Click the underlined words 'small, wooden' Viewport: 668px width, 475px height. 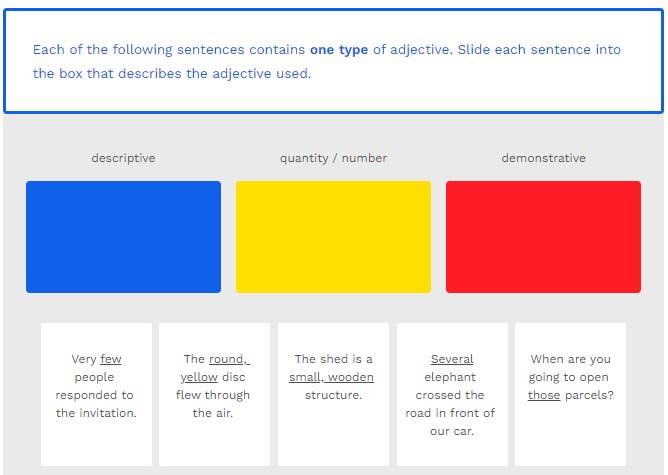tap(332, 377)
